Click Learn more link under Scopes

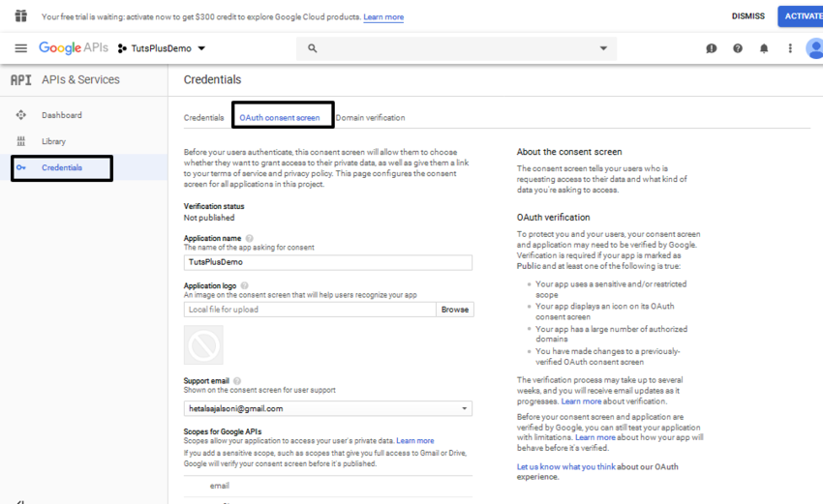coord(415,440)
